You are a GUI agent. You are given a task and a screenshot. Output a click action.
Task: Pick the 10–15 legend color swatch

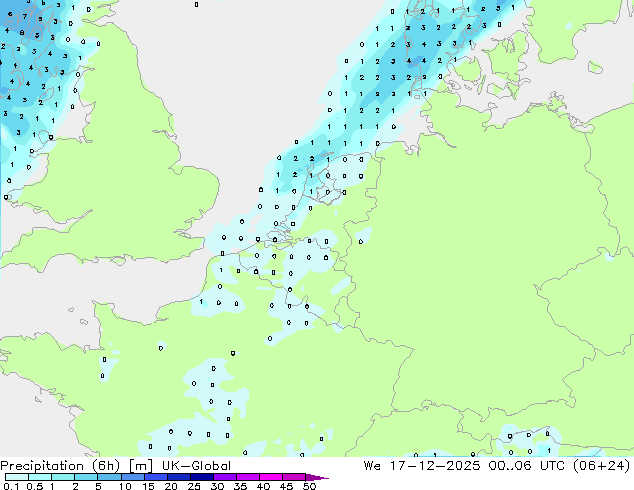(x=132, y=477)
